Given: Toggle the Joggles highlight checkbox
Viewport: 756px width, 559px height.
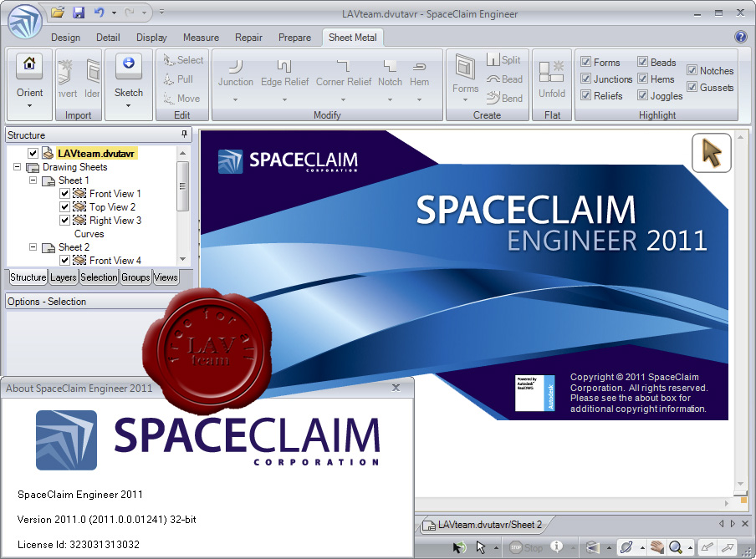Looking at the screenshot, I should 643,95.
